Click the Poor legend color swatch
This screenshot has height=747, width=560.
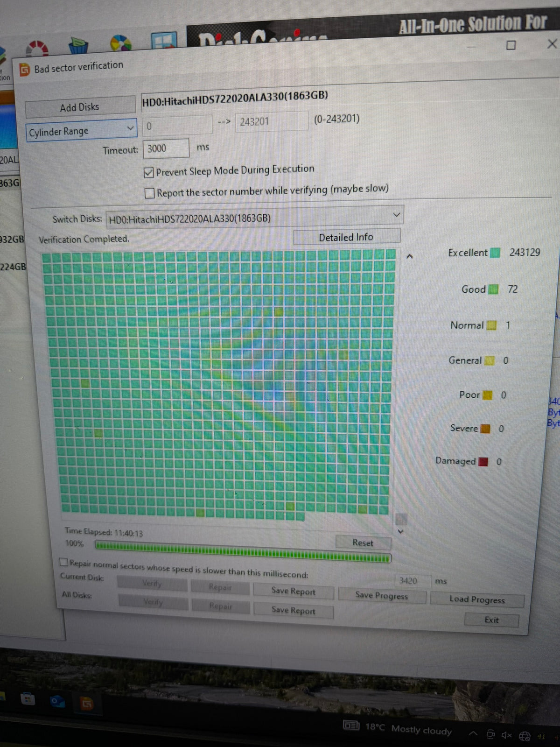pyautogui.click(x=488, y=395)
